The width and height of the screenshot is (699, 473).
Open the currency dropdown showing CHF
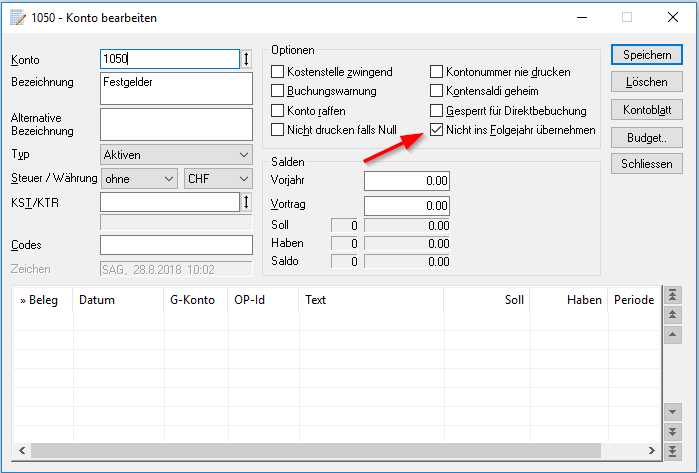point(218,179)
